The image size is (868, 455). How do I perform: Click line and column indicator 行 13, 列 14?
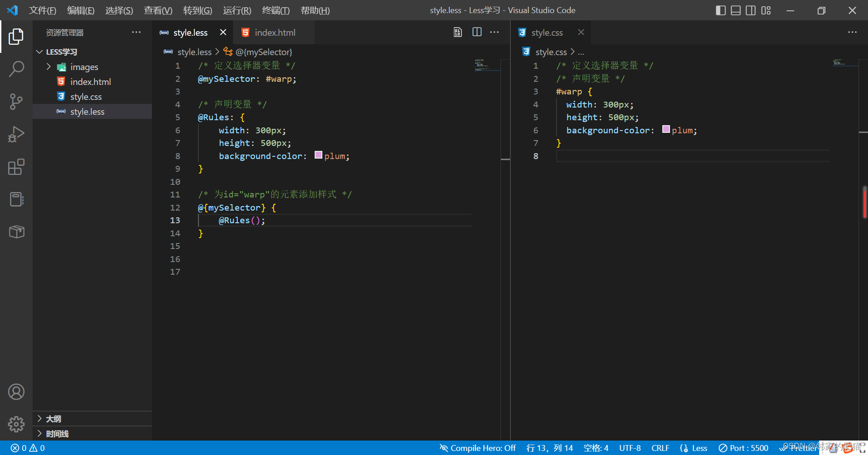549,448
